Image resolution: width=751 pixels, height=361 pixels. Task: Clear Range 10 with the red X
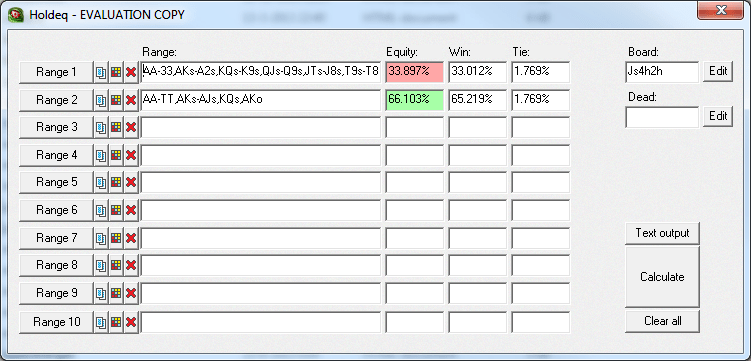point(131,322)
